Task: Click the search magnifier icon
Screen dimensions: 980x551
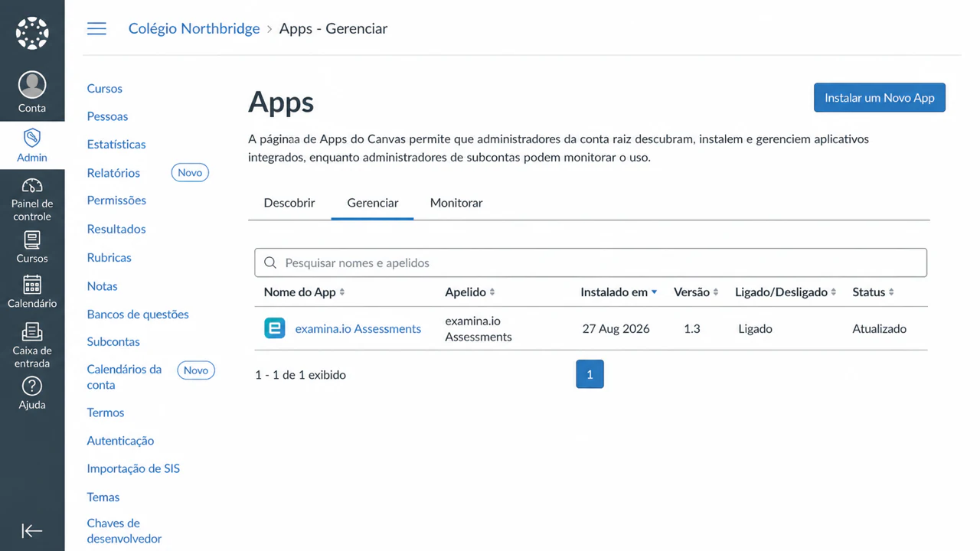Action: point(269,262)
